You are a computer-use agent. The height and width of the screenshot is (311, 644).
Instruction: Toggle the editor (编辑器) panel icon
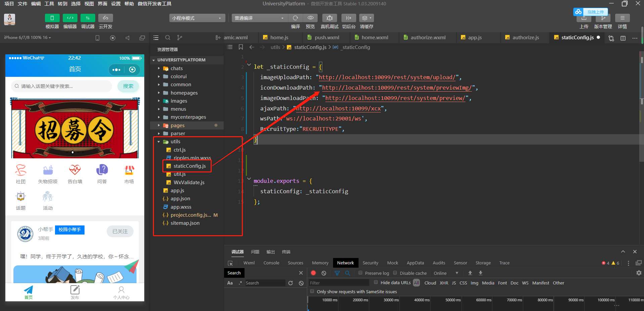[x=70, y=18]
